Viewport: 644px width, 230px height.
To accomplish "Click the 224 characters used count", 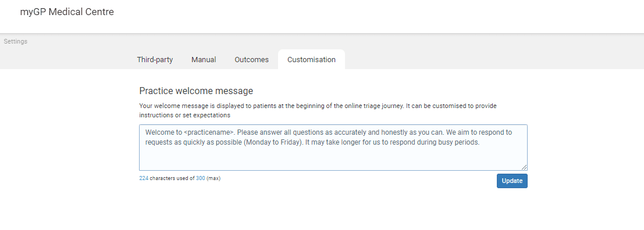I will (x=144, y=178).
